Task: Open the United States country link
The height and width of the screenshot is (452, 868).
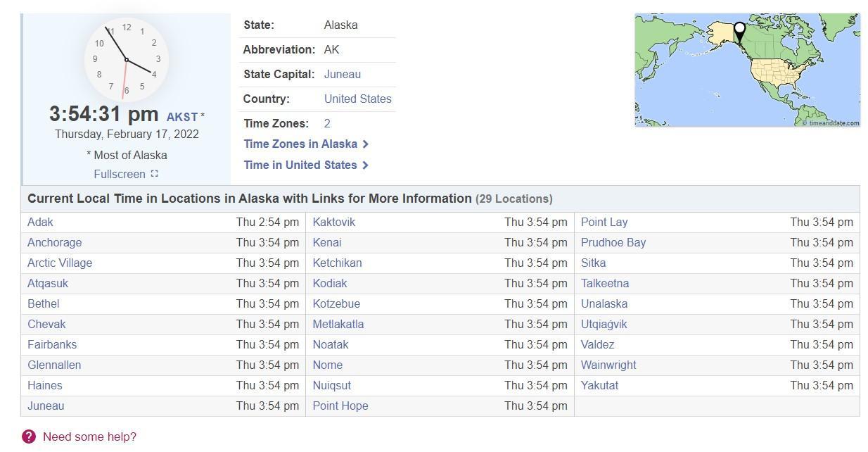Action: tap(357, 99)
